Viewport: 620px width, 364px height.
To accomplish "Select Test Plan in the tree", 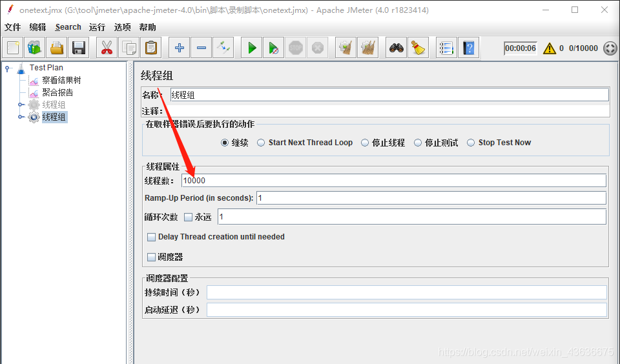I will click(x=46, y=68).
